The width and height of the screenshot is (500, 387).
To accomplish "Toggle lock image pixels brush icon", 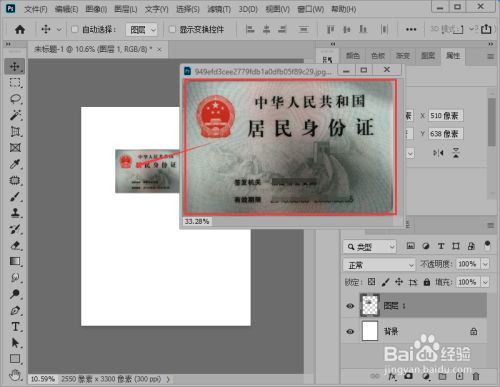I will pyautogui.click(x=385, y=282).
